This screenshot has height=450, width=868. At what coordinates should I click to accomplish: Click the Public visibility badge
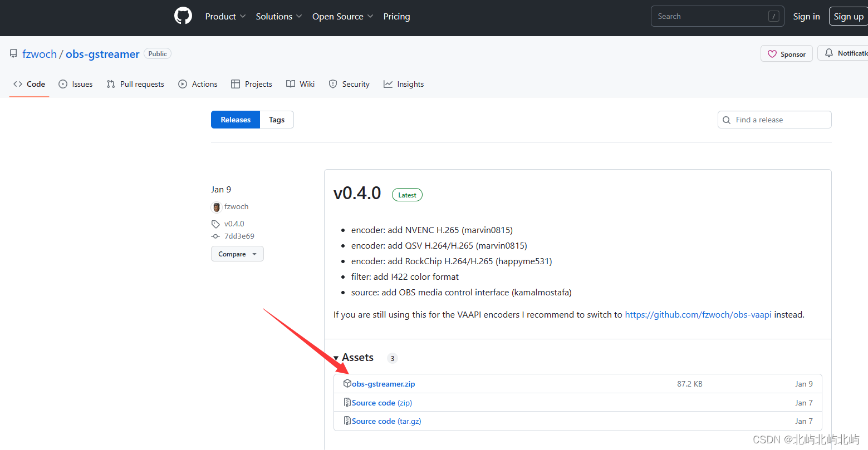tap(158, 53)
